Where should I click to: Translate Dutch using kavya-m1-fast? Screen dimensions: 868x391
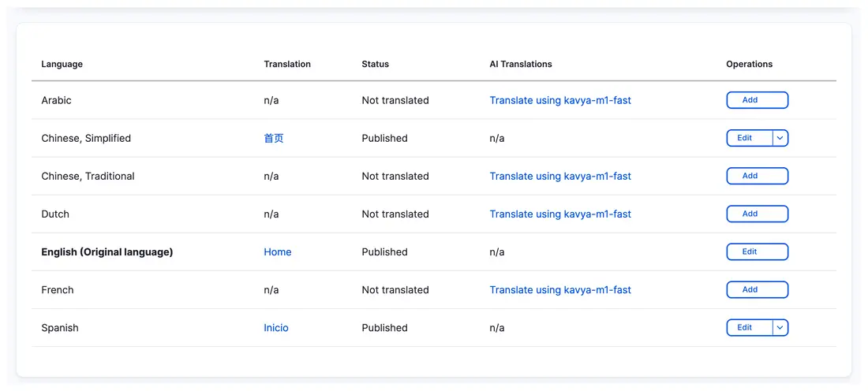tap(560, 214)
